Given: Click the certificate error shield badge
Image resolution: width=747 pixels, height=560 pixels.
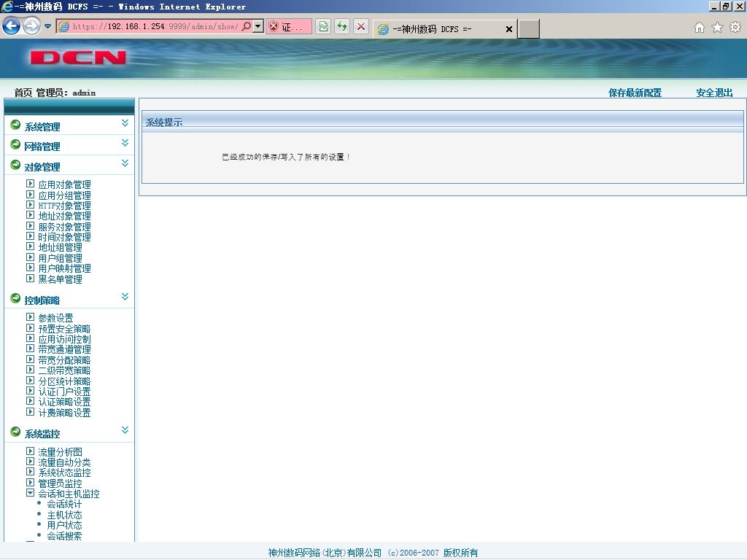Looking at the screenshot, I should pyautogui.click(x=289, y=27).
